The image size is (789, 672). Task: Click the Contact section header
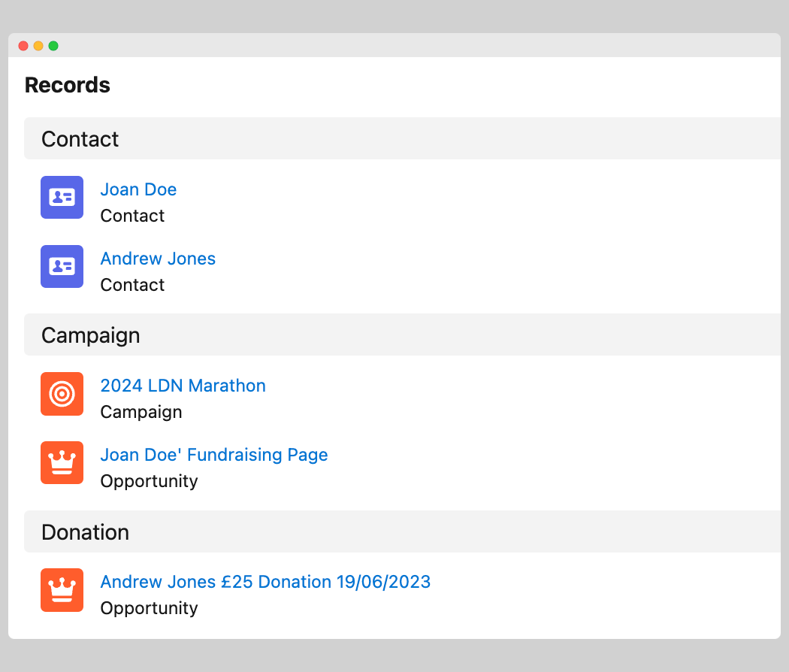coord(80,139)
